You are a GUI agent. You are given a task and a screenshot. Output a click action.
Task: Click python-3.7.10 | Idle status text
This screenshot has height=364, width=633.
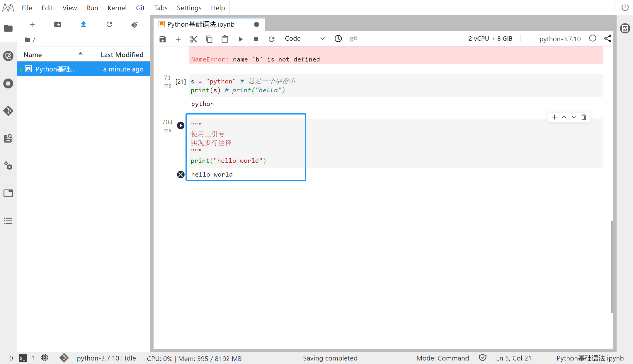click(106, 358)
